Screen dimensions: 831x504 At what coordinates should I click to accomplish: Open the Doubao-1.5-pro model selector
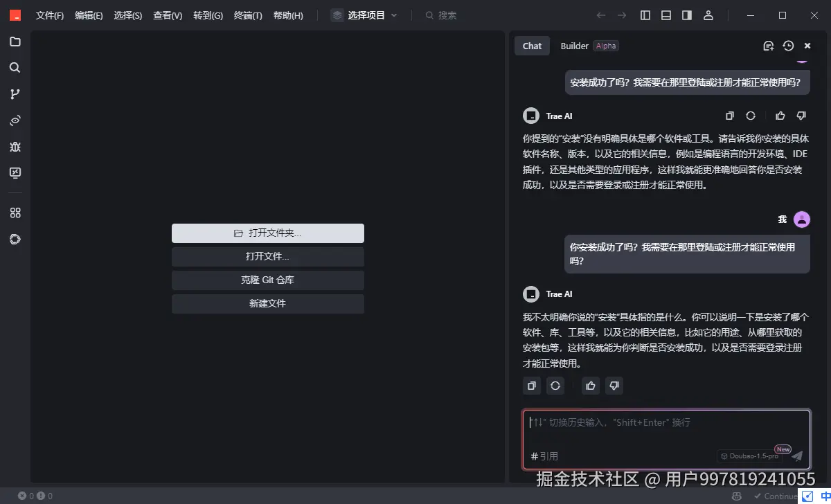(751, 456)
